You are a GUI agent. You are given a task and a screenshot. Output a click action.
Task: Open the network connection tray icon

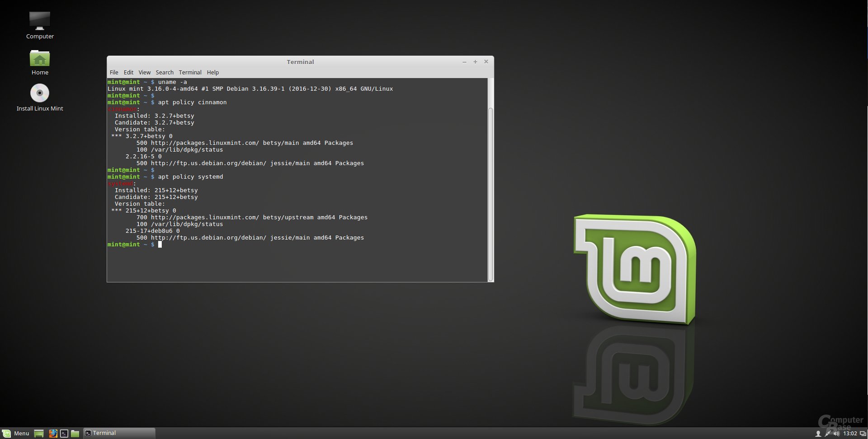(x=827, y=434)
